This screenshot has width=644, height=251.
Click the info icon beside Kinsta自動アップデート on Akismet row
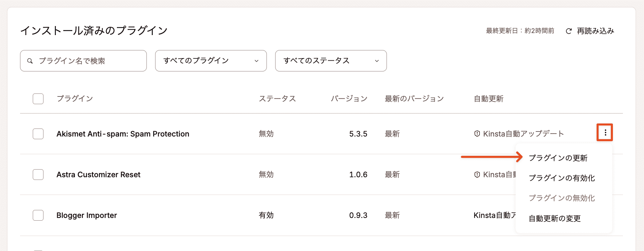tap(477, 133)
